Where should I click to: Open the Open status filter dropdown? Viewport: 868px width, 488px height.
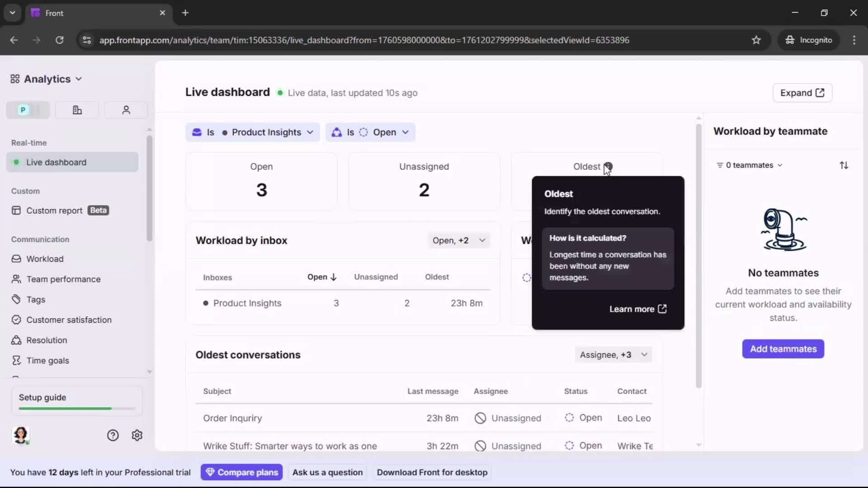(x=370, y=132)
